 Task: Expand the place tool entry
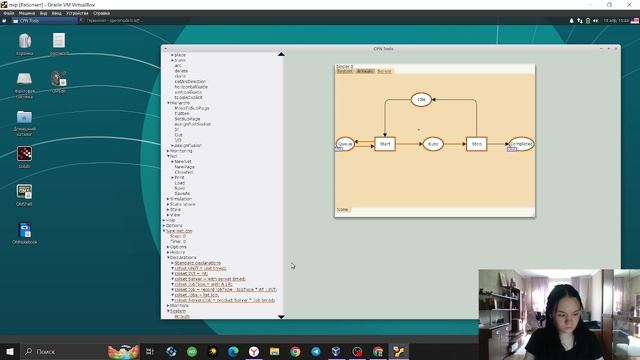click(172, 55)
